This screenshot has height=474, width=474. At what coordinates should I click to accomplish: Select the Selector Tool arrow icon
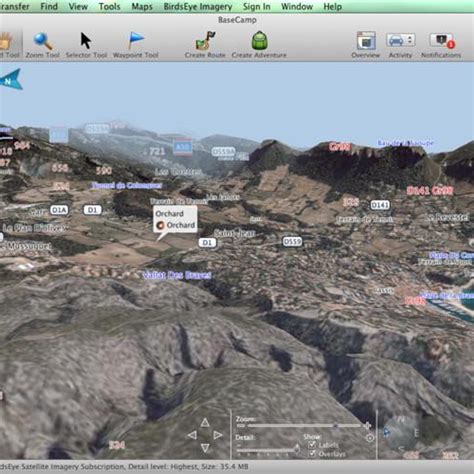tap(86, 41)
